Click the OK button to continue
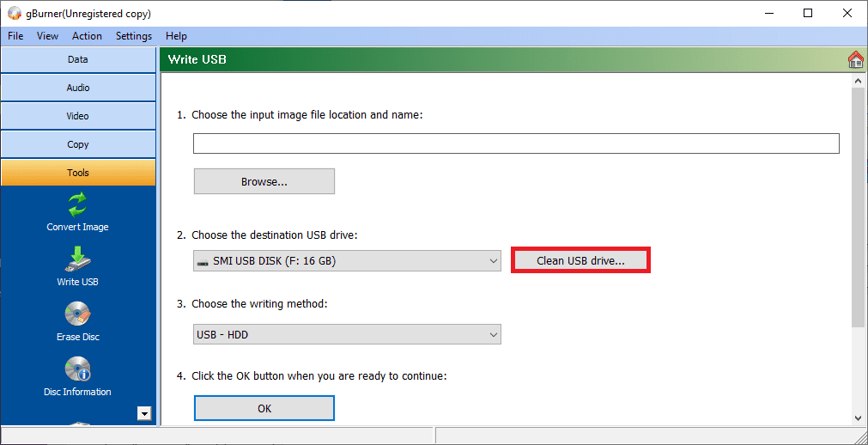 point(264,408)
